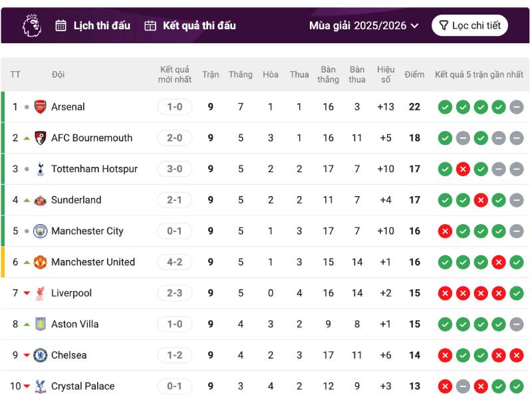The width and height of the screenshot is (532, 401).
Task: Open the Sunderland team link
Action: [76, 200]
